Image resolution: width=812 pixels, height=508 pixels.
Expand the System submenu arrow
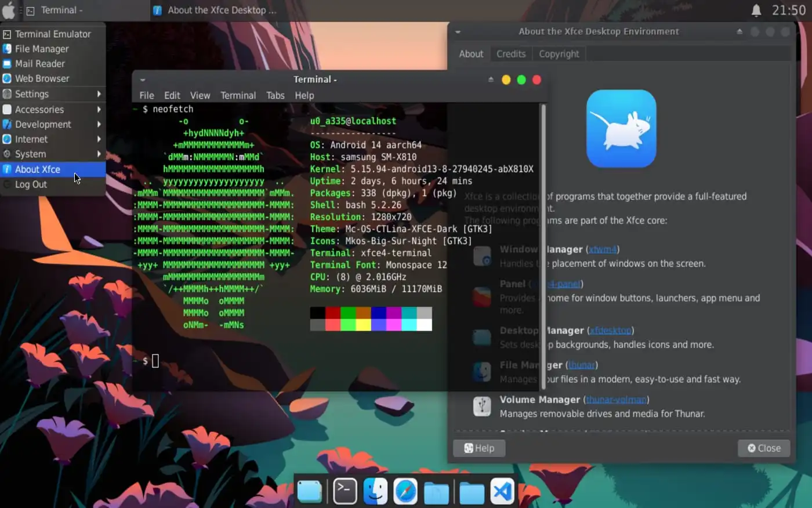[x=99, y=154]
